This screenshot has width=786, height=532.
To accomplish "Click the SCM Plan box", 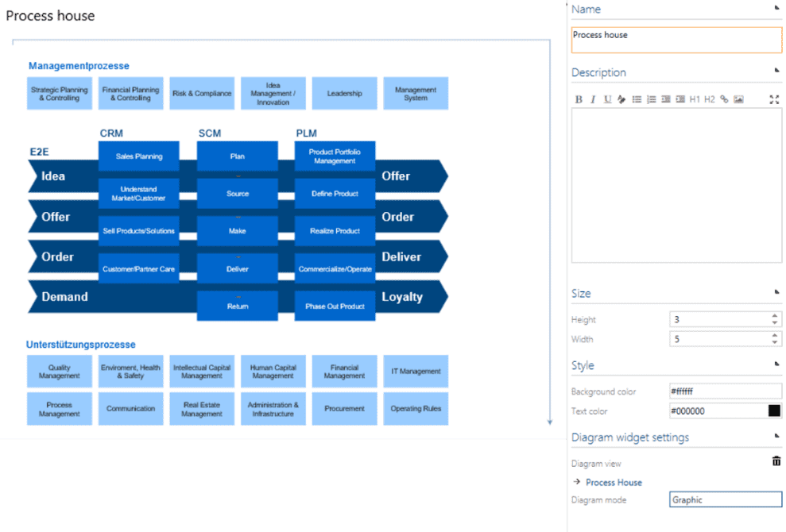I will pyautogui.click(x=237, y=156).
